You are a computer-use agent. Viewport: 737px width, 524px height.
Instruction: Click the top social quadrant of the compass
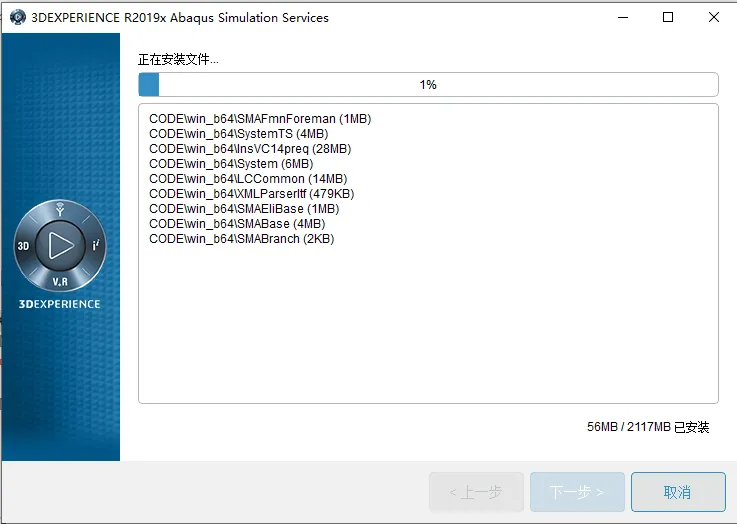click(x=60, y=209)
